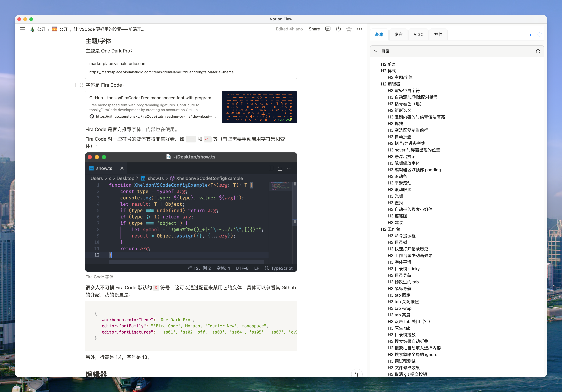Open first 公开 breadcrumb link
This screenshot has width=562, height=392.
41,29
